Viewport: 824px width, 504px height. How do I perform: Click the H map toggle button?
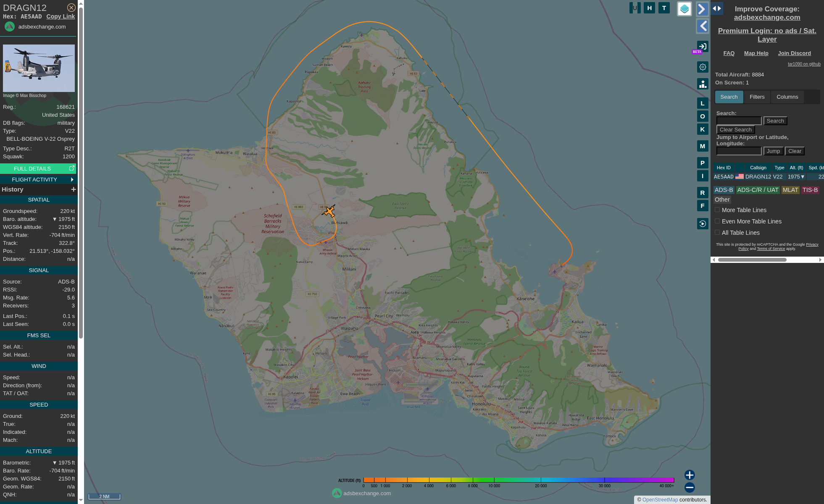[x=650, y=8]
